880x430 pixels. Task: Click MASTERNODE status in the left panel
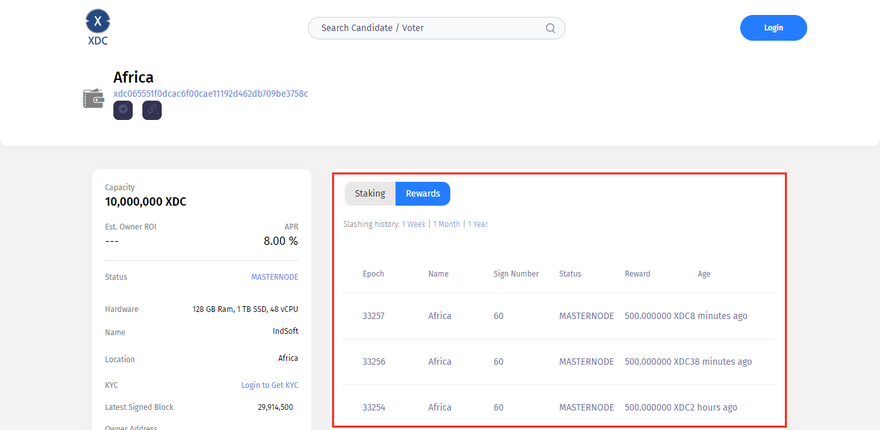[x=274, y=277]
